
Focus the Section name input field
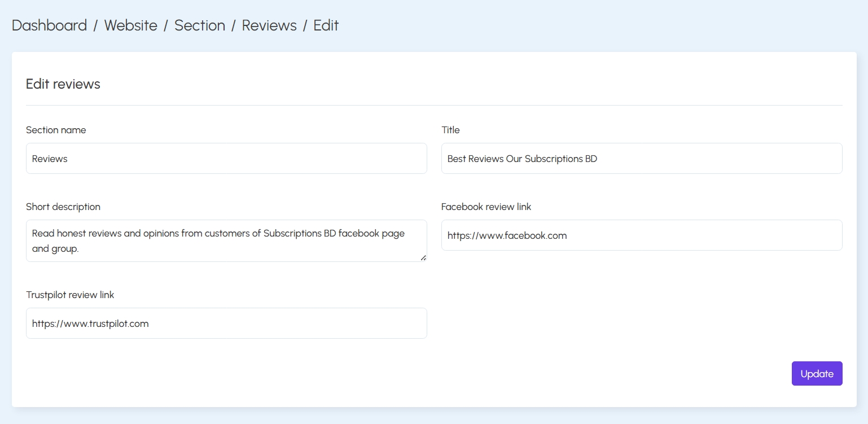click(226, 158)
